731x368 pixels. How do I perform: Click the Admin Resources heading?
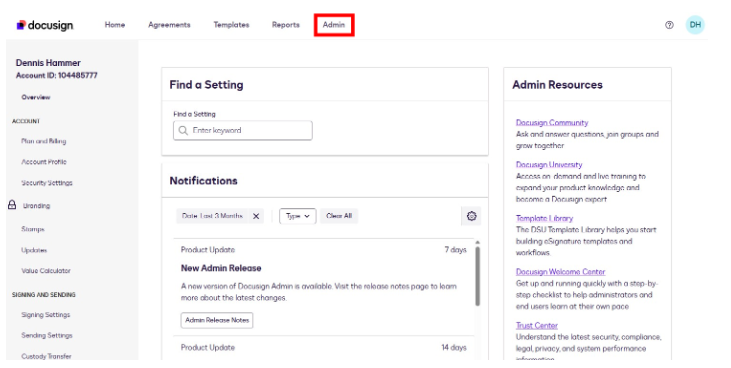pos(557,85)
